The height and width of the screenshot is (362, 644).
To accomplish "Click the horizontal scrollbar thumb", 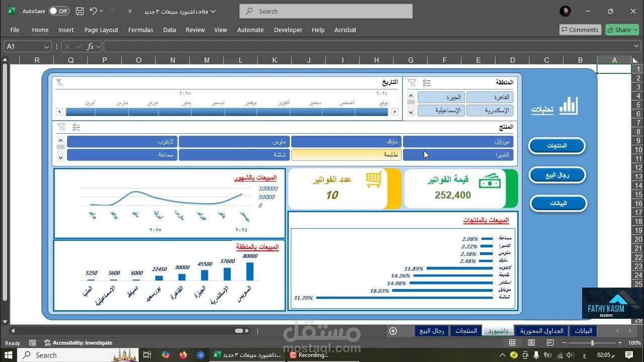I will pos(239,331).
